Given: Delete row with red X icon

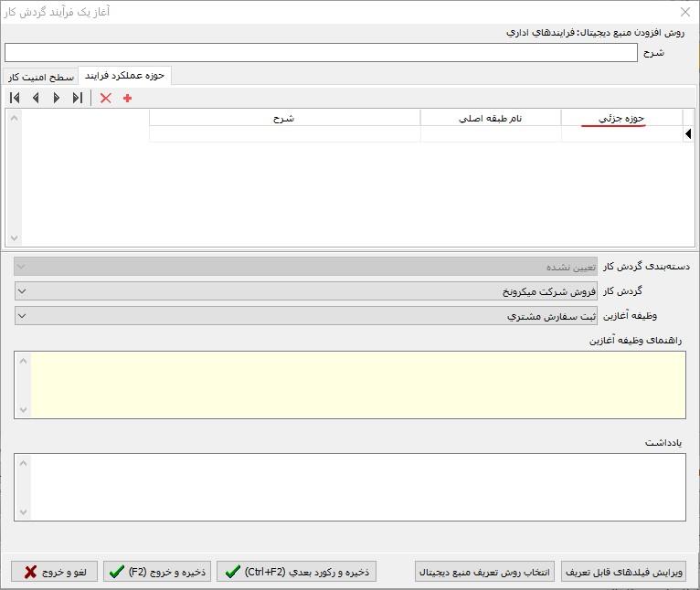Looking at the screenshot, I should (x=105, y=98).
